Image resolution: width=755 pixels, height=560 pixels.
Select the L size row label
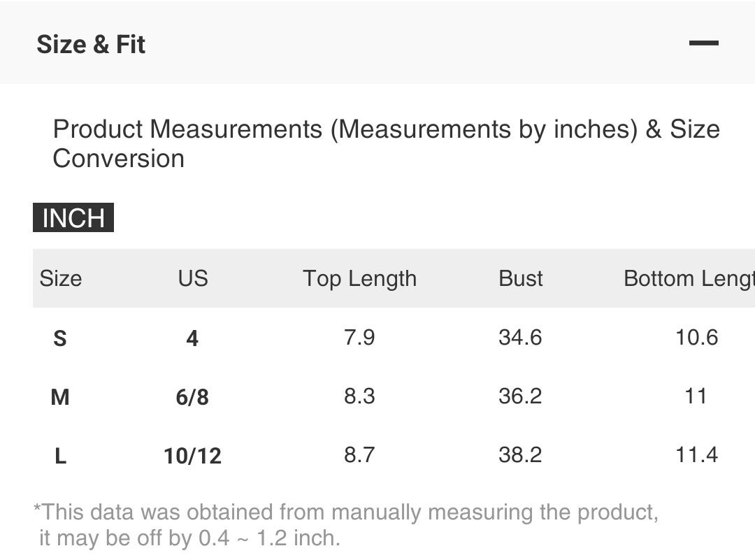pyautogui.click(x=61, y=456)
